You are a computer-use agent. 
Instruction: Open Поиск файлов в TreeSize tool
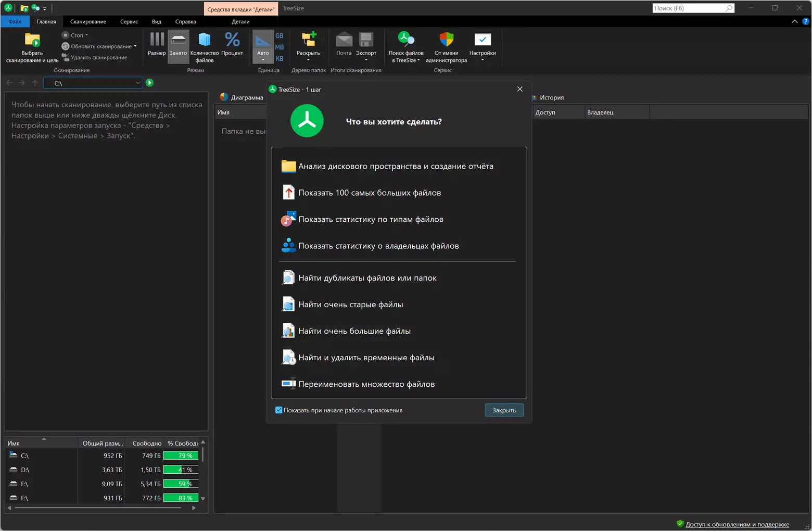405,40
